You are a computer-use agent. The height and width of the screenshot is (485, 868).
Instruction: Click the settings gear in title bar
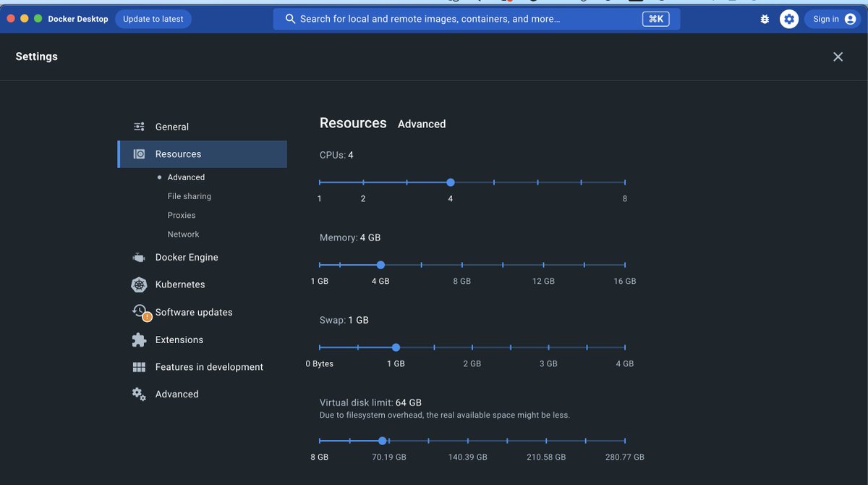coord(788,20)
